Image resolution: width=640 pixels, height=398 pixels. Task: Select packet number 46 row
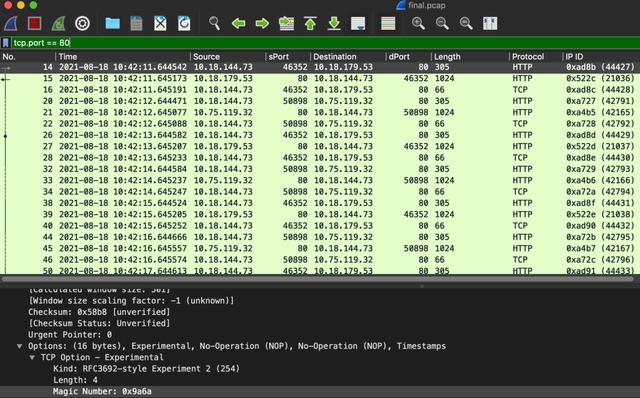click(x=320, y=260)
